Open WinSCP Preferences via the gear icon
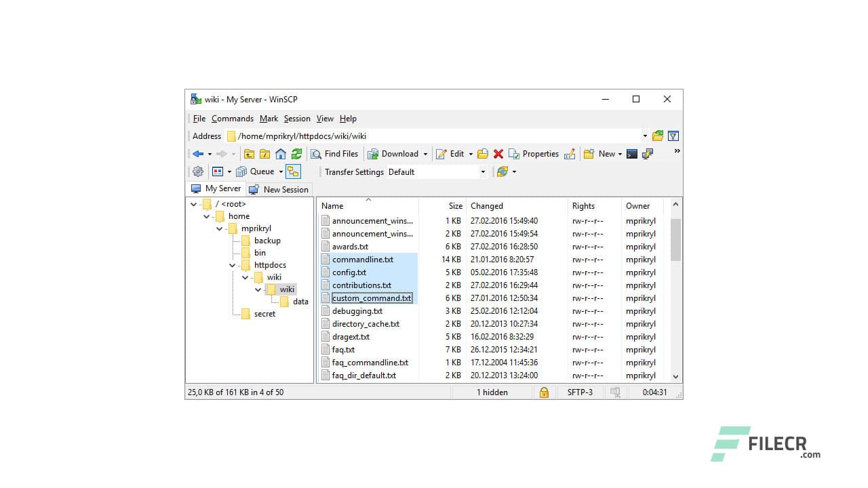Viewport: 868px width, 488px height. pyautogui.click(x=197, y=171)
